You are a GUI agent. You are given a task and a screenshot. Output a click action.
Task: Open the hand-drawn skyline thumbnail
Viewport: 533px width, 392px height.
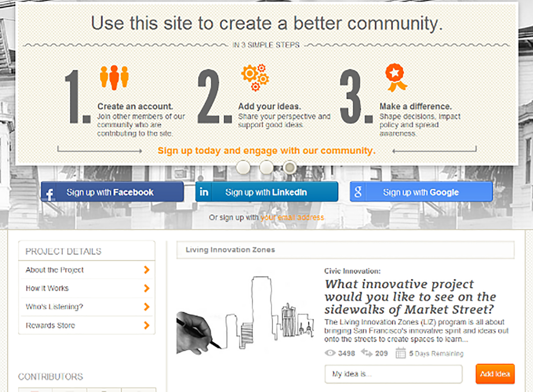click(x=245, y=315)
